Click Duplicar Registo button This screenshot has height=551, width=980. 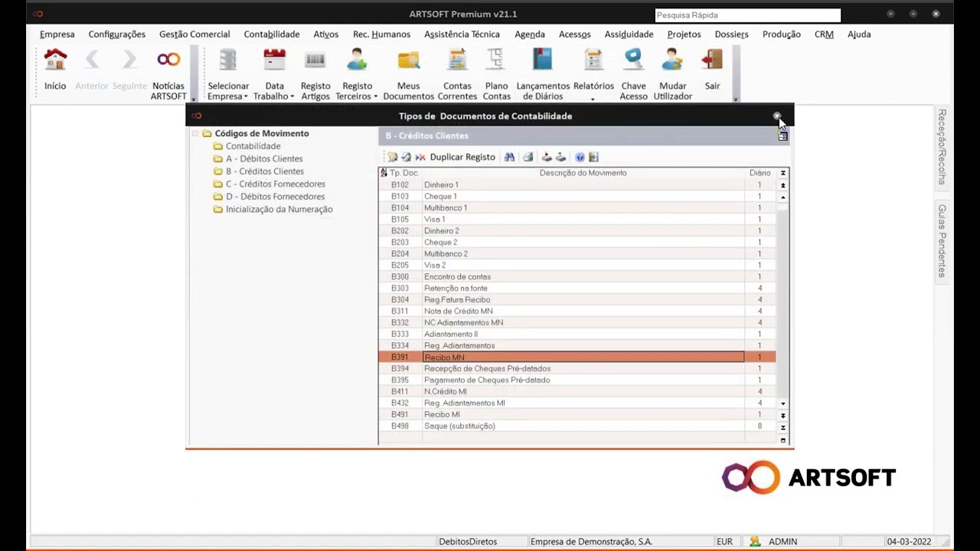[462, 157]
